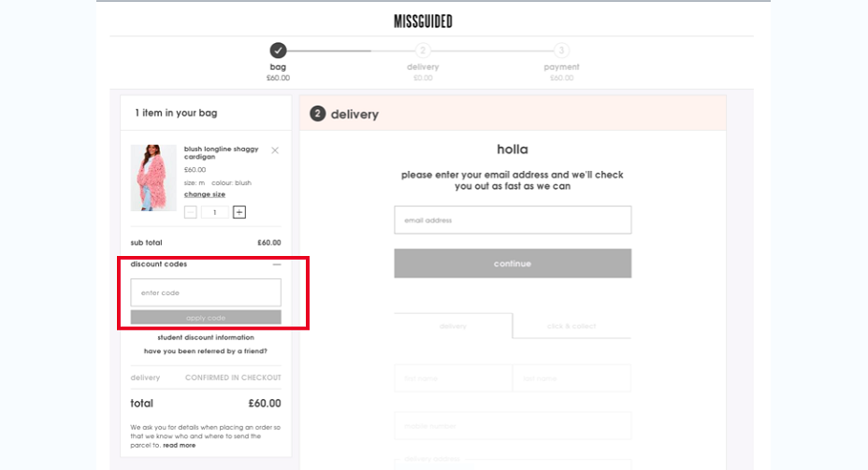Viewport: 868px width, 470px height.
Task: Open student discount information
Action: pyautogui.click(x=206, y=337)
